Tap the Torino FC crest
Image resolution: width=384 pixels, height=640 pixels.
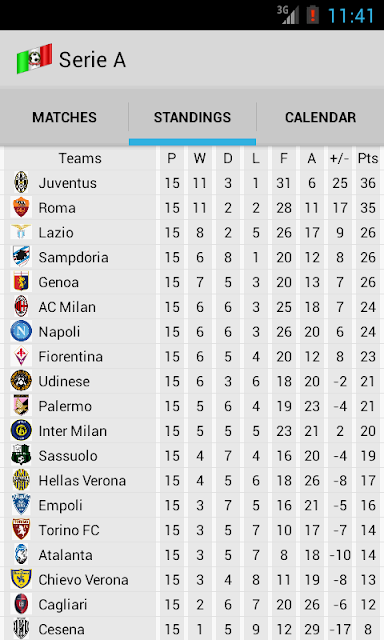coord(21,530)
